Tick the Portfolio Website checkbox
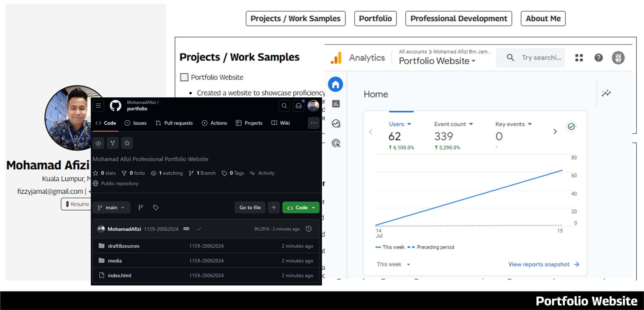Screen dimensions: 644x310 pos(184,77)
